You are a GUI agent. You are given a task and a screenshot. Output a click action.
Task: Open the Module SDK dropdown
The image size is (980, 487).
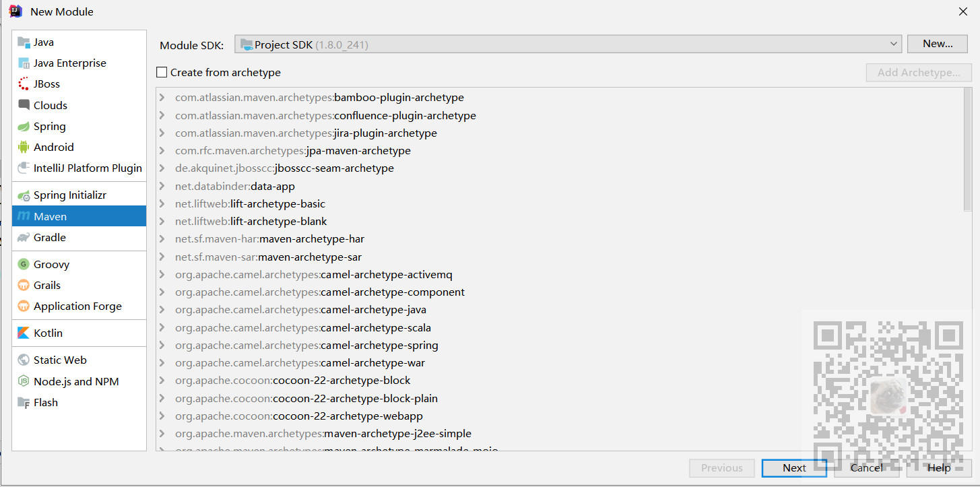568,44
